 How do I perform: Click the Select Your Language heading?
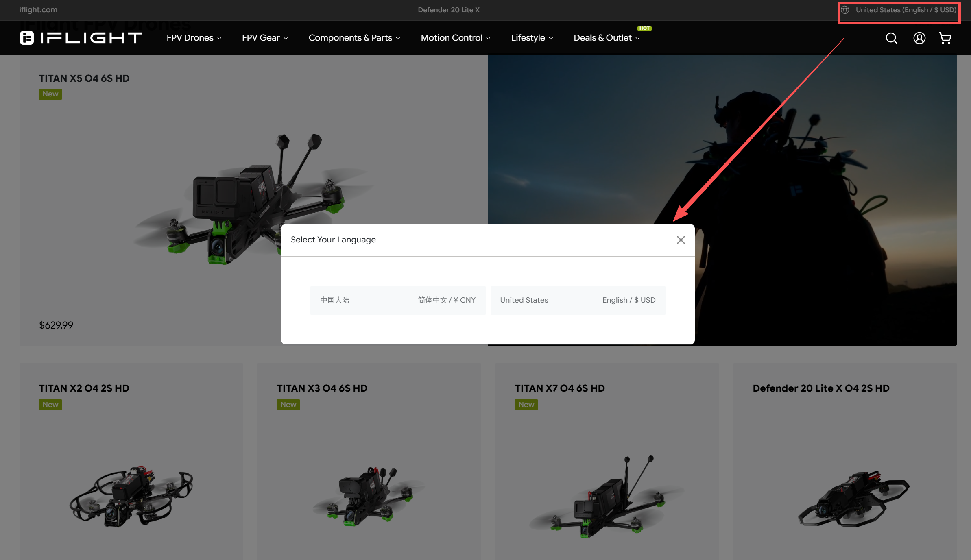[333, 240]
